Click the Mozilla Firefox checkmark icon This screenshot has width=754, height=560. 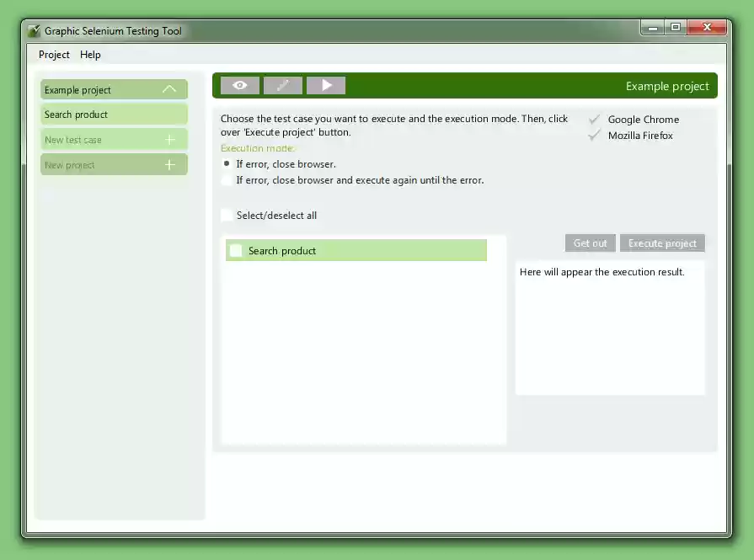[x=595, y=135]
